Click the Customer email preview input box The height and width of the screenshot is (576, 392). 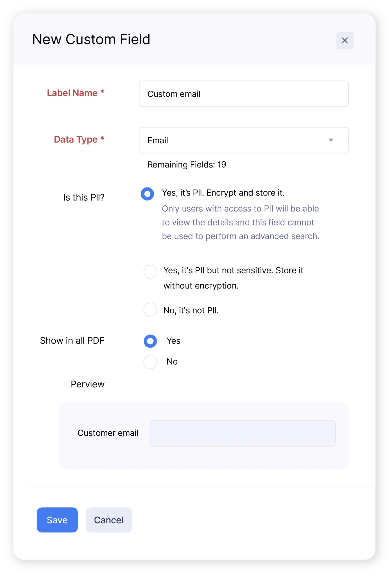(x=242, y=433)
